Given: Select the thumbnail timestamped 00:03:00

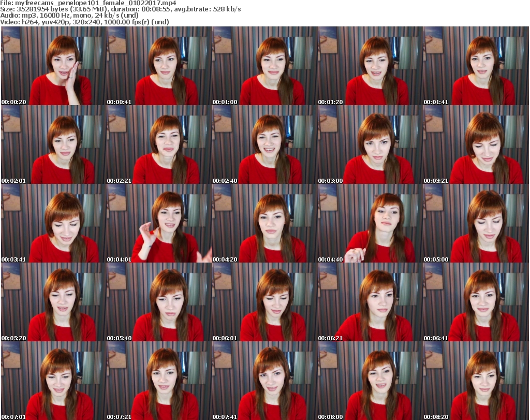Looking at the screenshot, I should 370,144.
